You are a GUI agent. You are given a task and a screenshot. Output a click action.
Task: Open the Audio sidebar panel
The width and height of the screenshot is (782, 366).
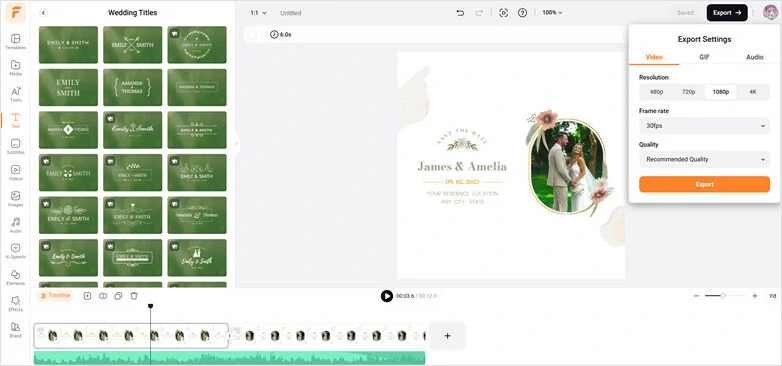15,225
